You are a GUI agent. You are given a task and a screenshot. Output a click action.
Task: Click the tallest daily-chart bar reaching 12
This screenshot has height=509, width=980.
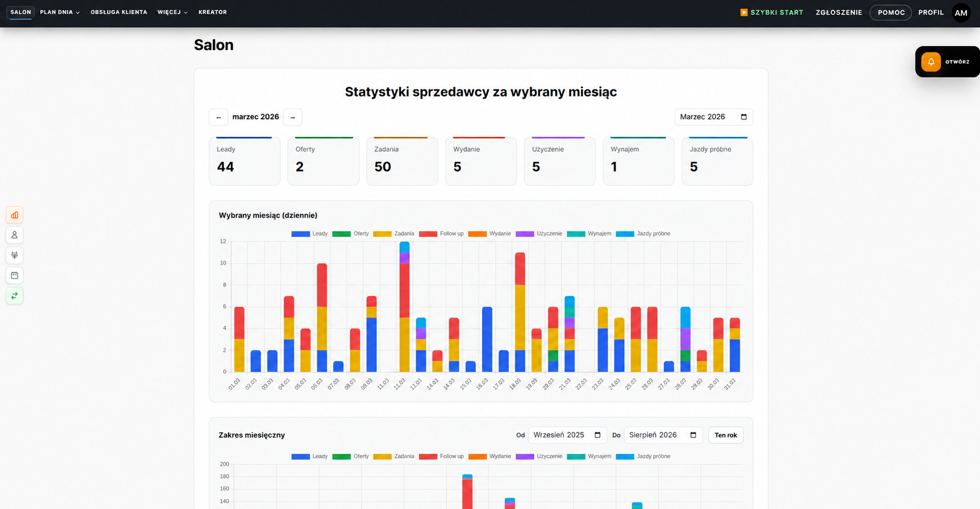404,307
